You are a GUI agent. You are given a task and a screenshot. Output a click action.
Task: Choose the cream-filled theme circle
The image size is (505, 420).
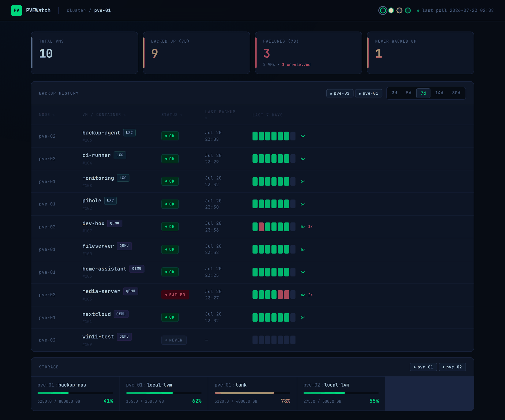pos(391,10)
